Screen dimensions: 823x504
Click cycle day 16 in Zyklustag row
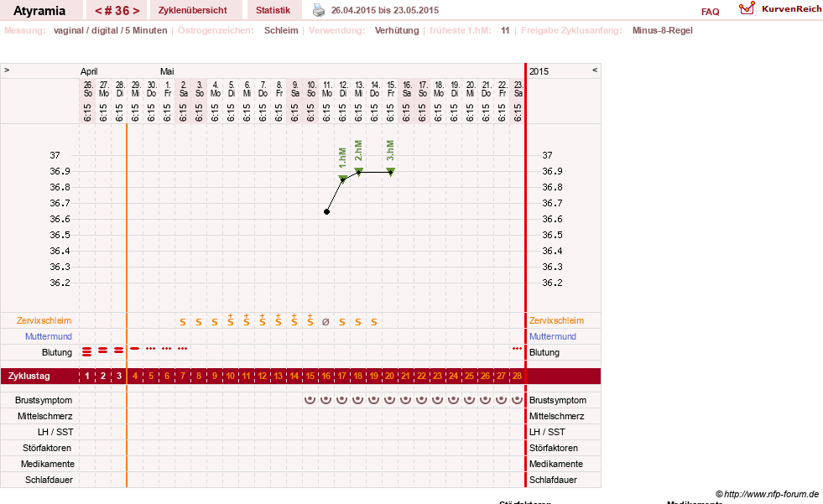tap(326, 376)
